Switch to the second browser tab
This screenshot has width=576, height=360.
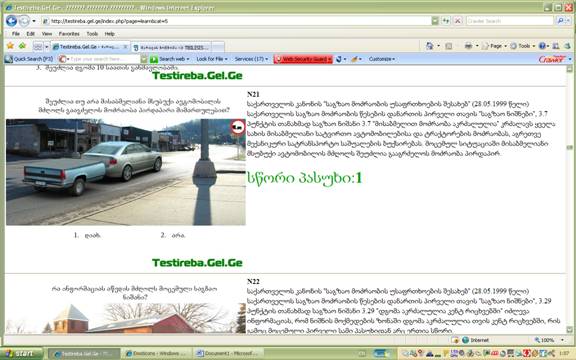(171, 47)
